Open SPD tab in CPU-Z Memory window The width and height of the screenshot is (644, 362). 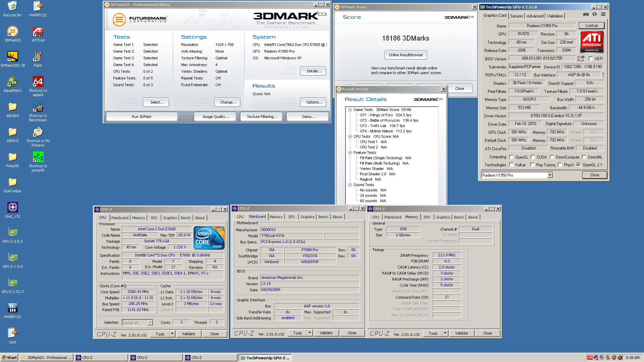pyautogui.click(x=427, y=217)
